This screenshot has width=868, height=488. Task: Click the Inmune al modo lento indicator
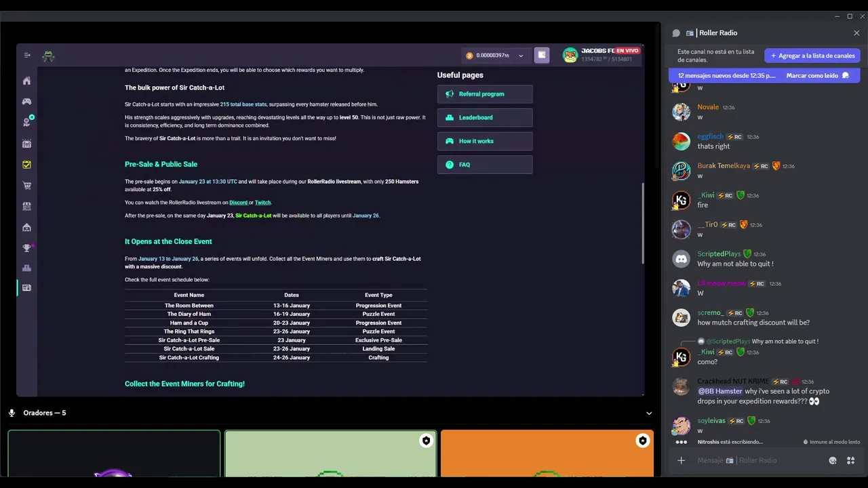(831, 442)
